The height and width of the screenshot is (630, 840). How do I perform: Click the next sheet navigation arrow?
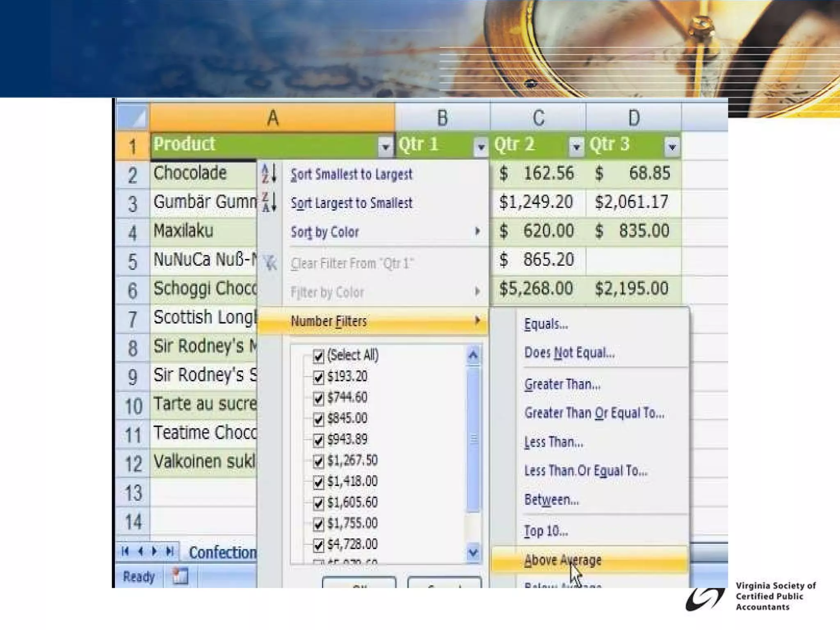click(x=155, y=551)
